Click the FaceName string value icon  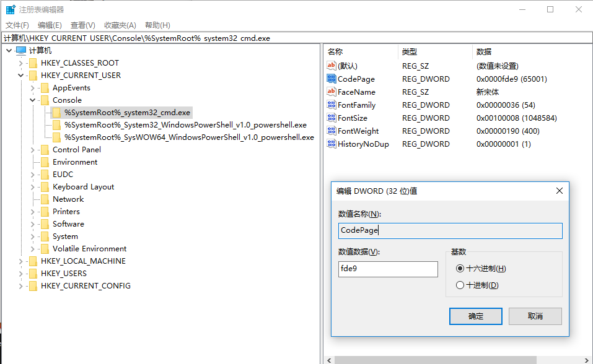pos(332,92)
